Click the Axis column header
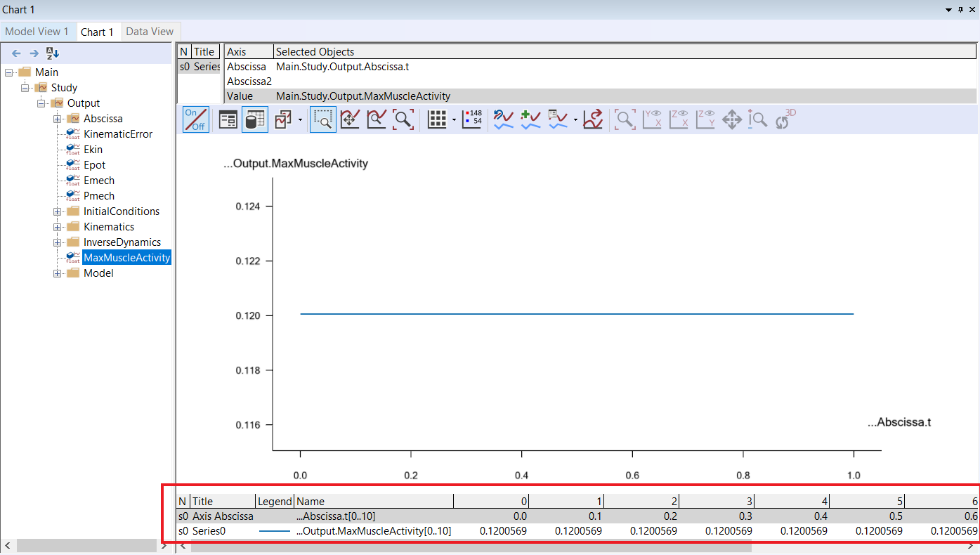980x555 pixels. [249, 51]
